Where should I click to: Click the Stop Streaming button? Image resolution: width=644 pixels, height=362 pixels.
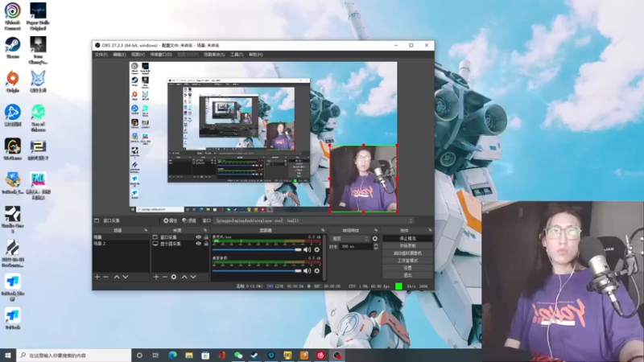coord(407,238)
